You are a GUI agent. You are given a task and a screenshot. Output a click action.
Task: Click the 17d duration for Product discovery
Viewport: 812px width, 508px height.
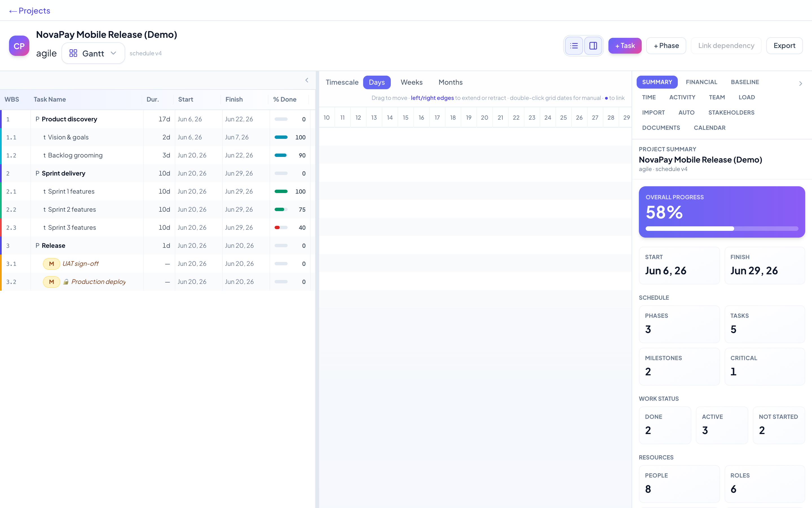[159, 119]
